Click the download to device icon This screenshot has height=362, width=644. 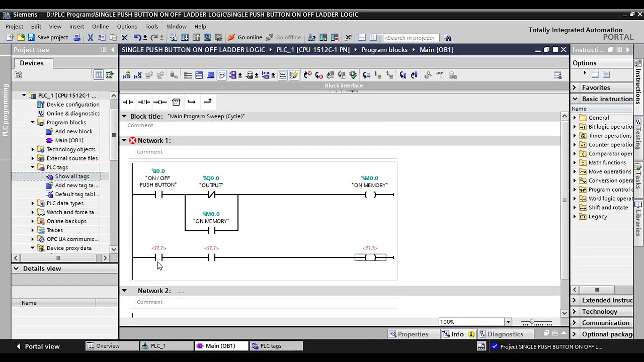click(185, 37)
